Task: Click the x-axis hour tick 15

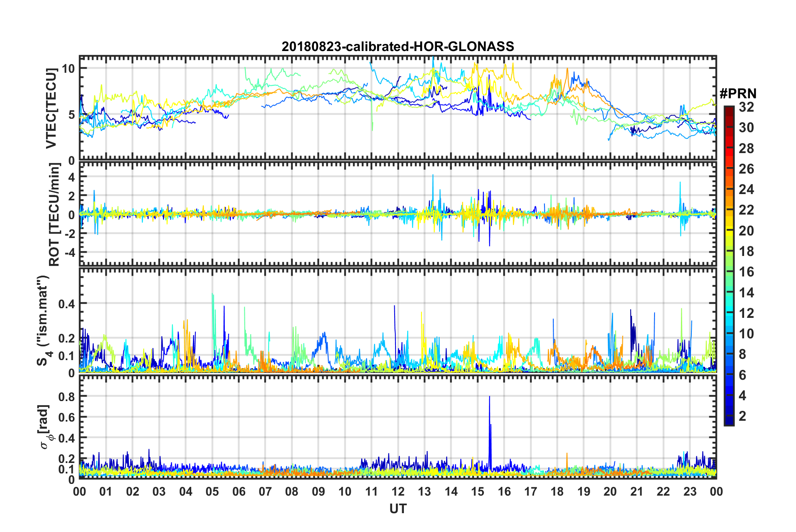Action: (x=478, y=491)
